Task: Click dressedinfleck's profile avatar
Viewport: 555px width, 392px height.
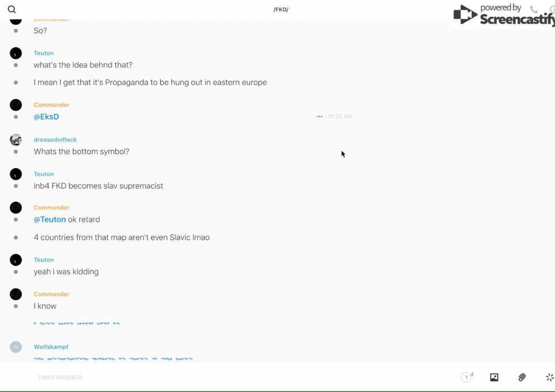Action: 16,139
